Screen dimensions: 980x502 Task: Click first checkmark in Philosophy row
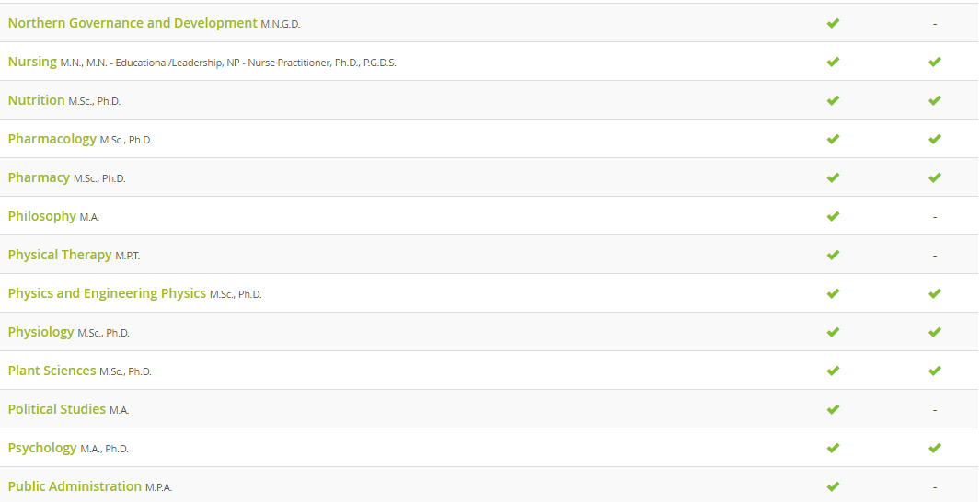point(833,216)
